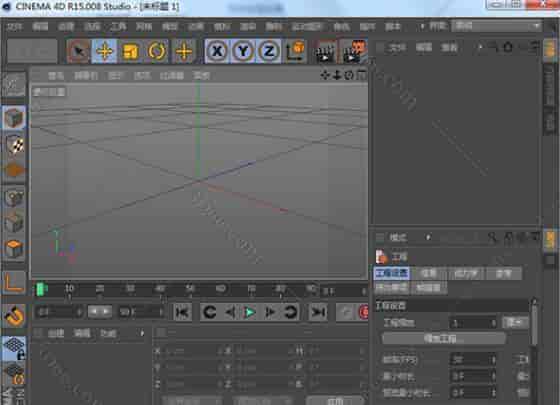Step back one frame
560x405 pixels.
230,312
